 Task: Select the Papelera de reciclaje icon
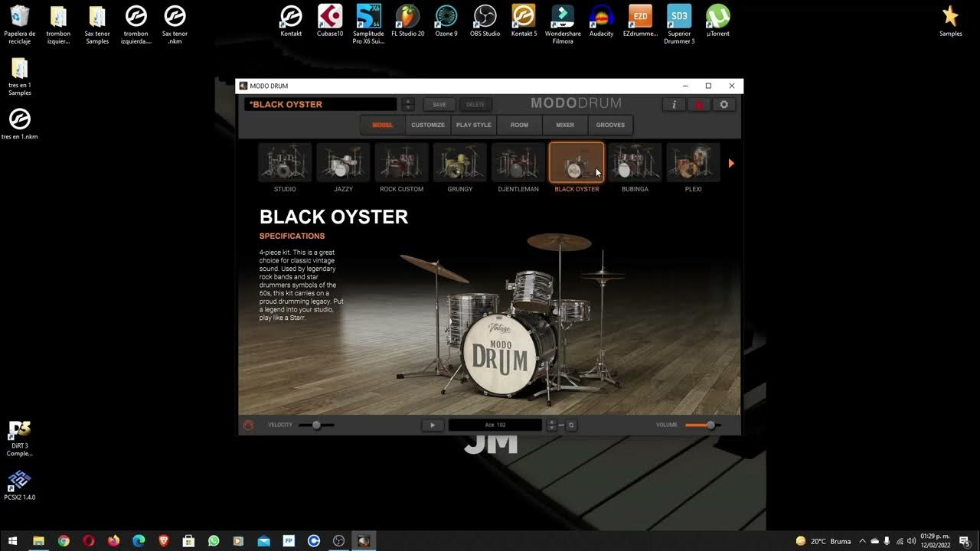pos(19,24)
